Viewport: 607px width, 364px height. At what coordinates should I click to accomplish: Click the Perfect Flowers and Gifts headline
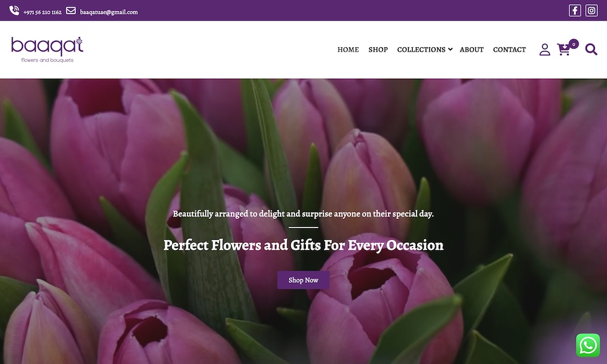(x=303, y=245)
